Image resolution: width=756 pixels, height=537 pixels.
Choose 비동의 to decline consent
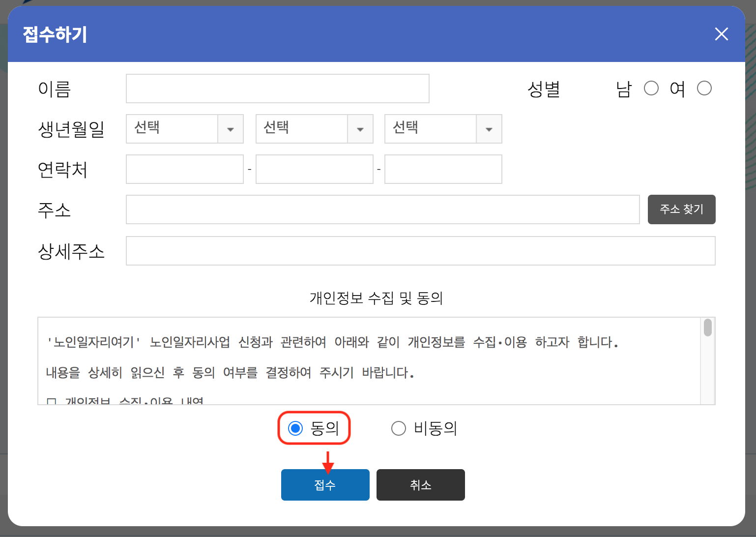[398, 428]
